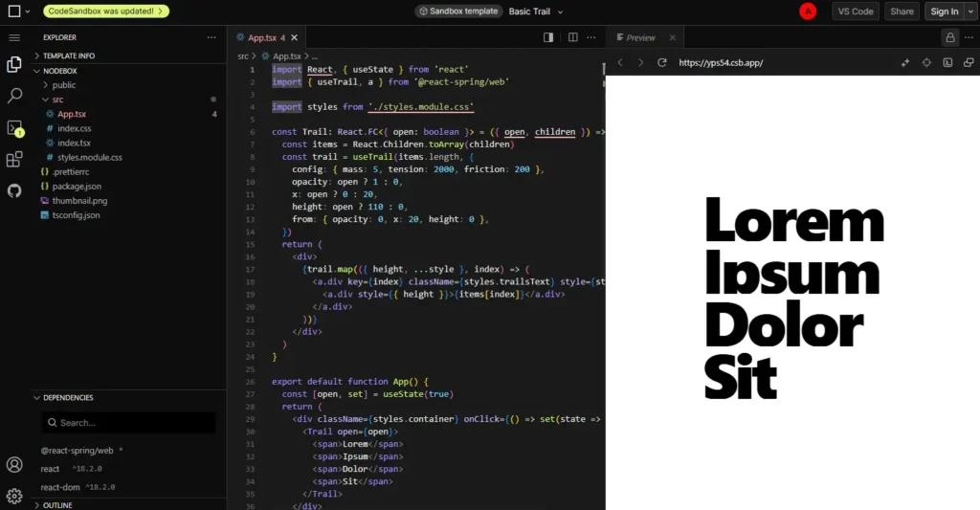This screenshot has height=510, width=980.
Task: Open the Extensions icon in activity bar
Action: (x=13, y=160)
